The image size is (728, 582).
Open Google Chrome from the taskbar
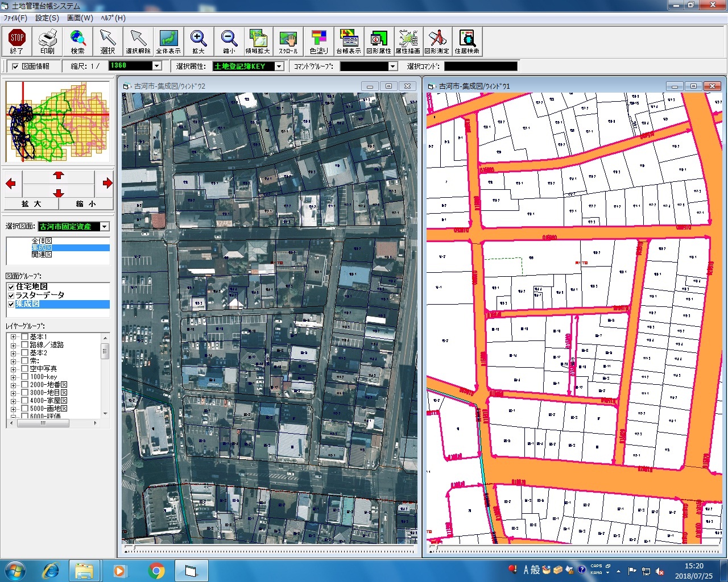[156, 570]
